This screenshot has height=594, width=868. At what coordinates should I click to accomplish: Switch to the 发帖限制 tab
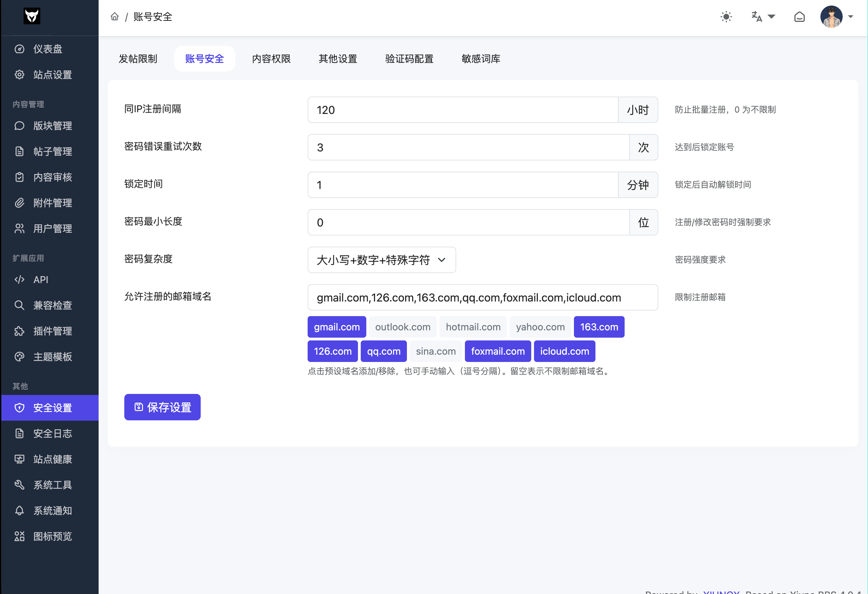[x=138, y=59]
